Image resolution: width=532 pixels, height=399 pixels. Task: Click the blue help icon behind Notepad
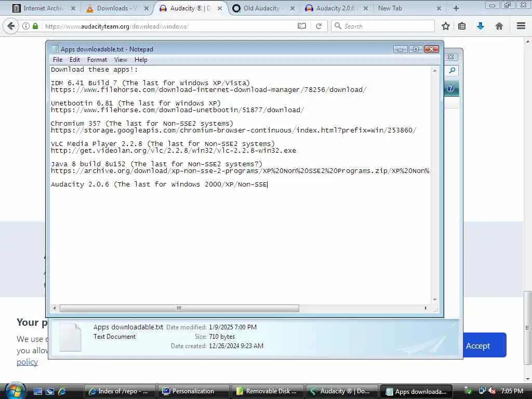tap(450, 88)
